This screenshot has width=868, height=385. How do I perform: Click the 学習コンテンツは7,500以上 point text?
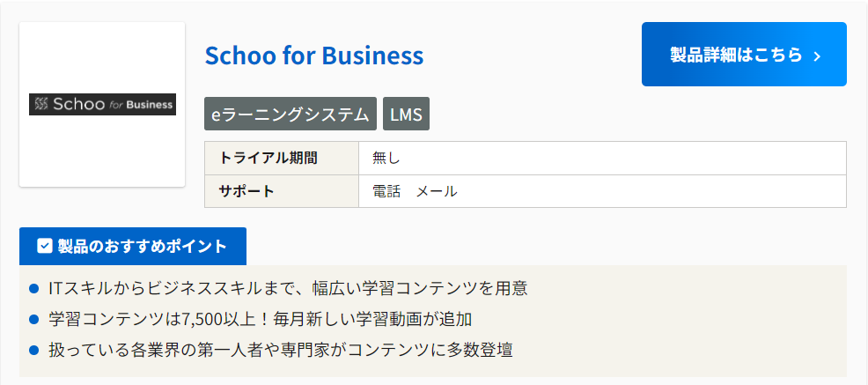tap(266, 319)
